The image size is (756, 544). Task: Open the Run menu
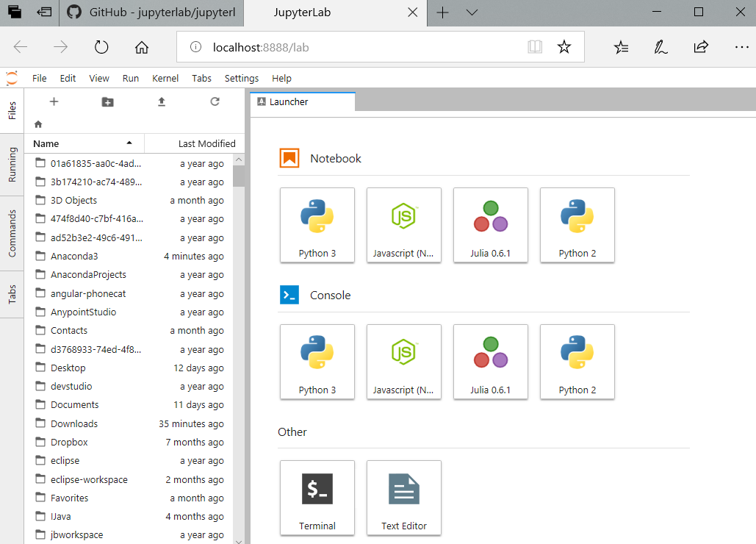pos(131,78)
